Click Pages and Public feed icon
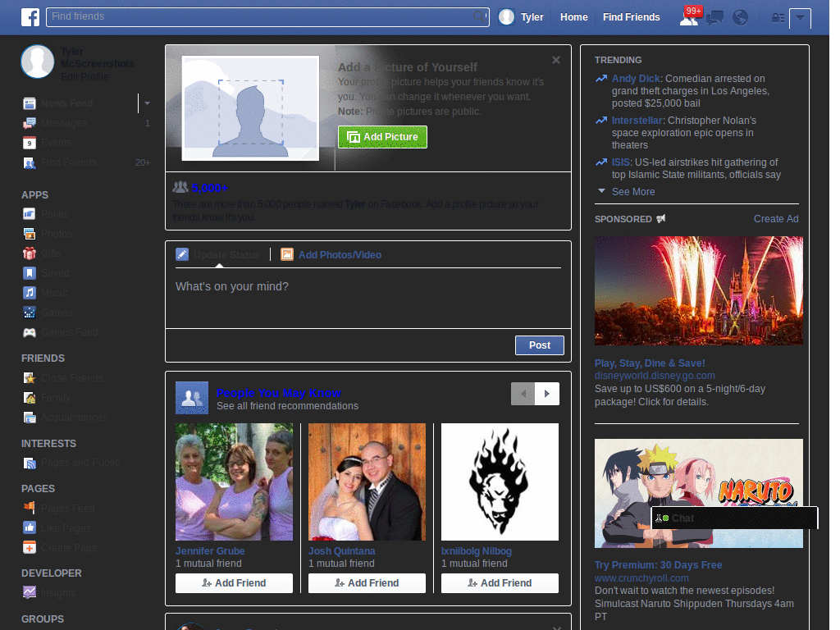840x630 pixels. 30,463
